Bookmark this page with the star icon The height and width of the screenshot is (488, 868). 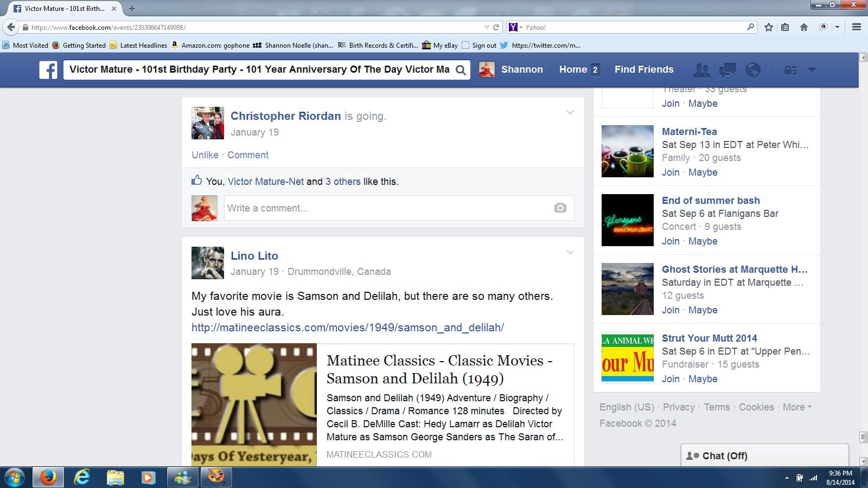click(769, 27)
